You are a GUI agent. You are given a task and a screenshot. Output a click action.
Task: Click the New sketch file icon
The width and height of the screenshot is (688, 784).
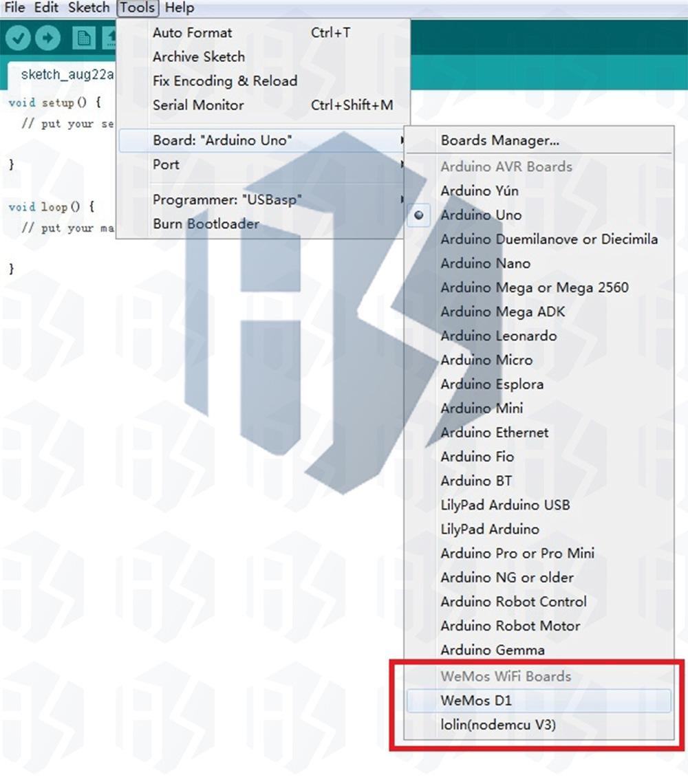[x=83, y=39]
